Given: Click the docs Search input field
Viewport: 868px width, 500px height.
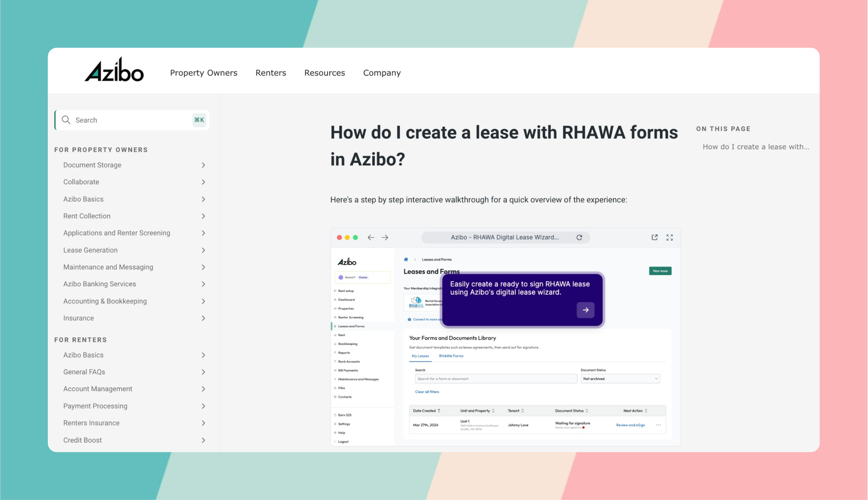Looking at the screenshot, I should (x=132, y=120).
